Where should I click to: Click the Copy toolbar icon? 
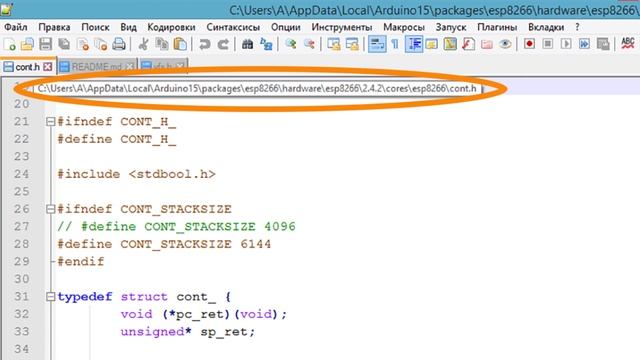click(x=162, y=44)
